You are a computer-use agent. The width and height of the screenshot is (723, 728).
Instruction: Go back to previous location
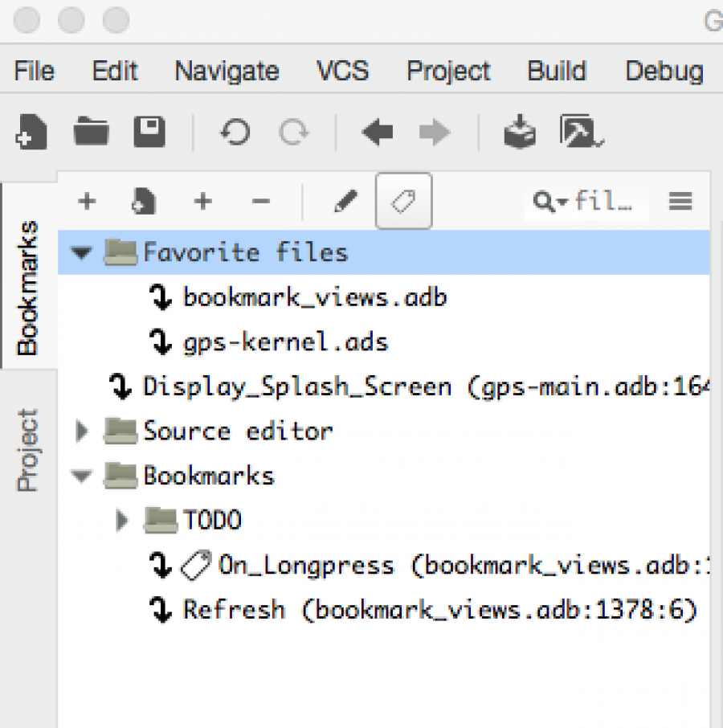(x=378, y=133)
